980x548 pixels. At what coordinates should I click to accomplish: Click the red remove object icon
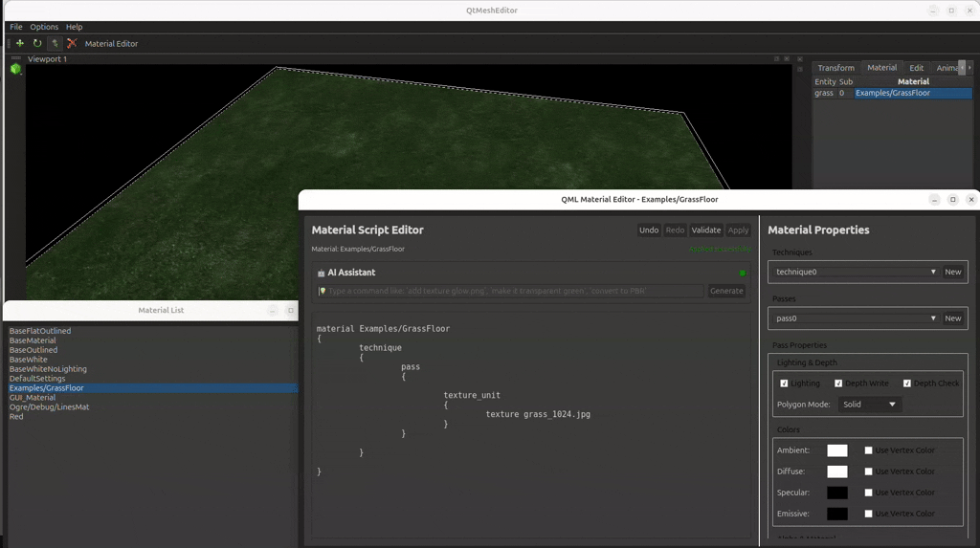[x=72, y=43]
